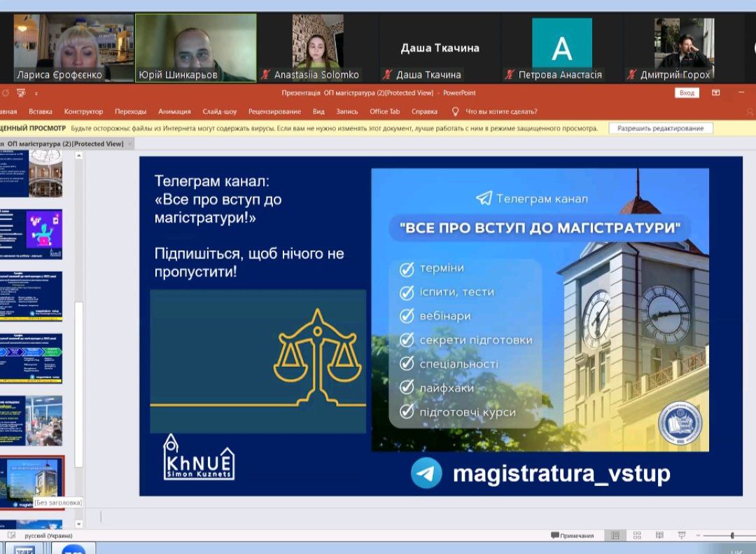Close the ОП магістратура document tab

129,144
